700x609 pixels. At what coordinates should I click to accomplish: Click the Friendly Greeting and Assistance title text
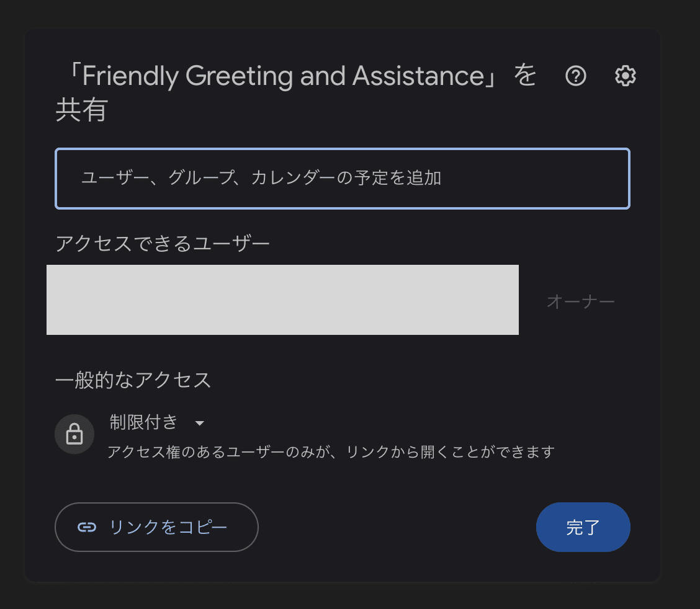point(283,76)
